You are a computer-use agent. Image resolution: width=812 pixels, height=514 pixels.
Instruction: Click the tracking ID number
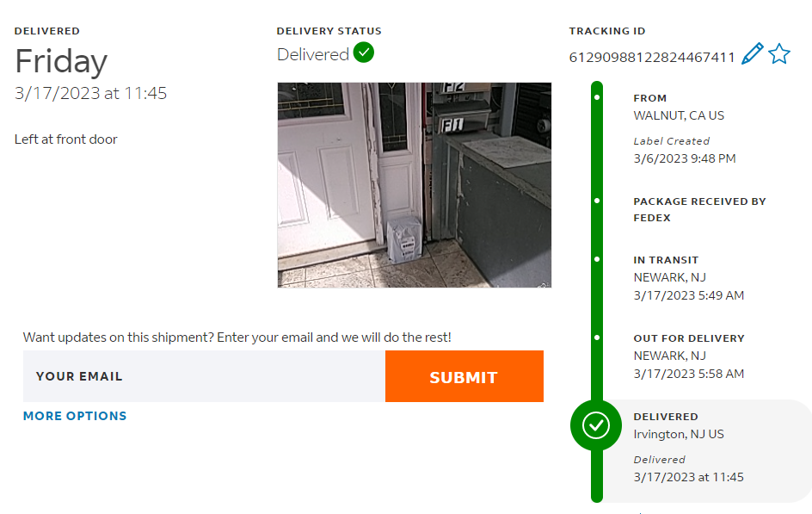[x=652, y=57]
